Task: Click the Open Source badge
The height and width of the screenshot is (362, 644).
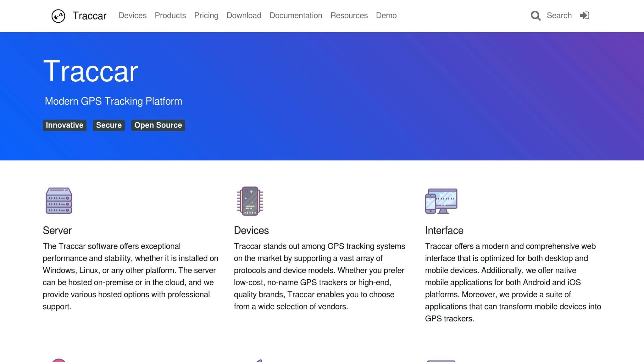Action: tap(158, 125)
